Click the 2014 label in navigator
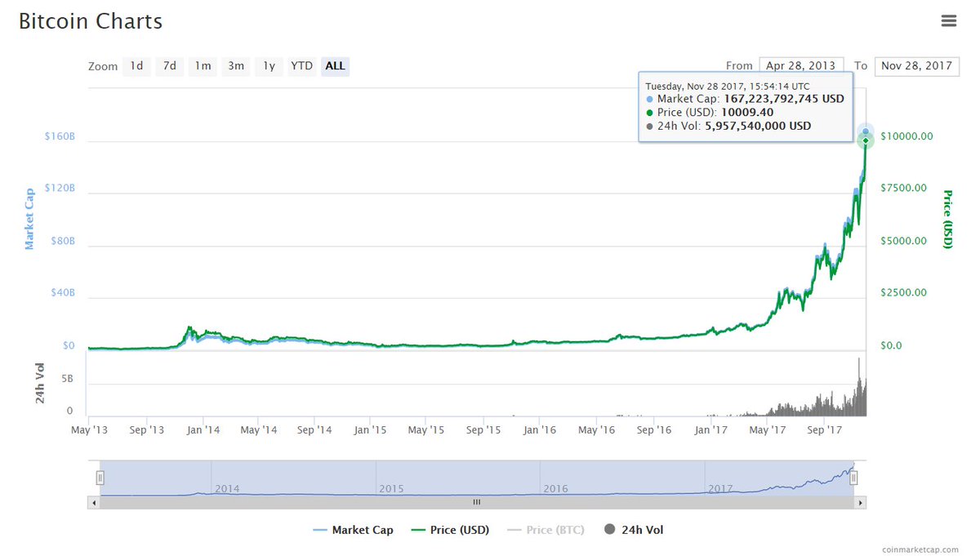Screen dimensions: 980x556 227,489
